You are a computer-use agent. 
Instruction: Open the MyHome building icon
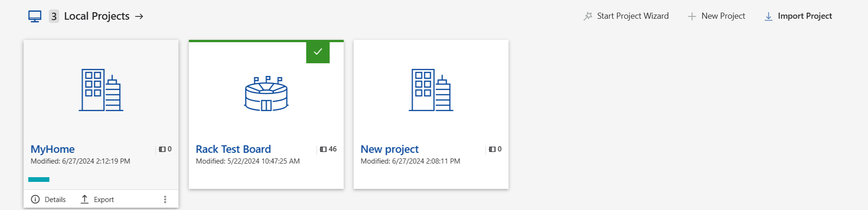click(101, 90)
